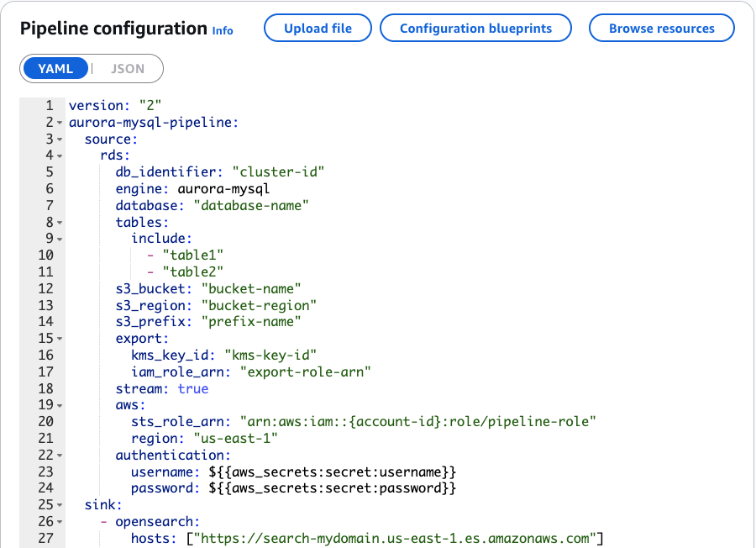The height and width of the screenshot is (548, 756).
Task: Click the version: "2" line
Action: pyautogui.click(x=115, y=105)
